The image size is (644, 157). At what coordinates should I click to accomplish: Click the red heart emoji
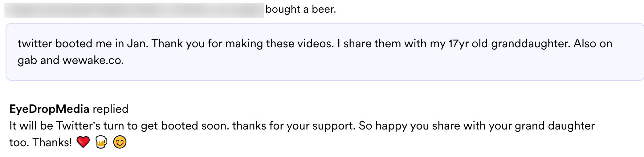click(83, 142)
